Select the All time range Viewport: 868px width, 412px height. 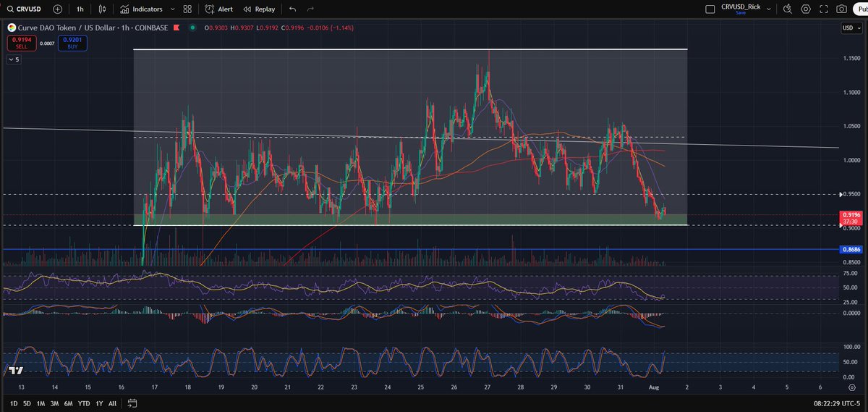(x=112, y=403)
